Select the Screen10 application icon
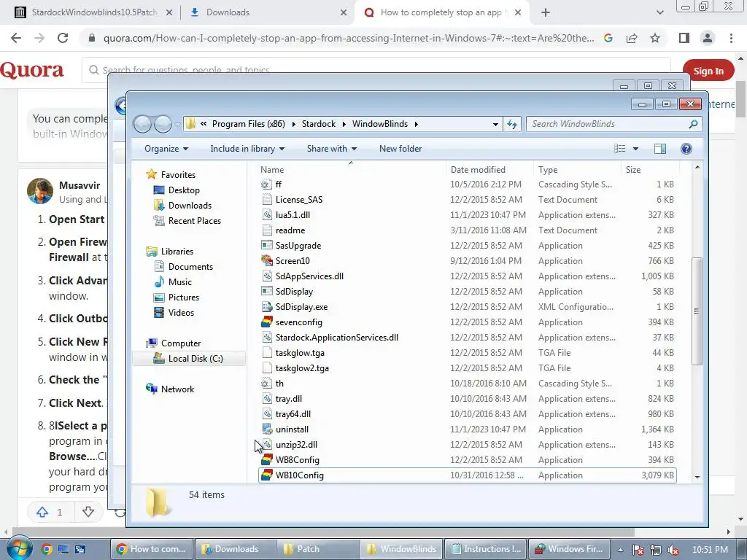The height and width of the screenshot is (560, 747). coord(267,261)
